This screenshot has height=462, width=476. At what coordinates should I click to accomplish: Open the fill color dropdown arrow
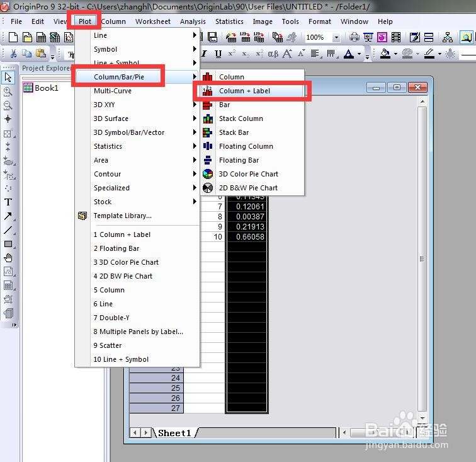click(395, 54)
